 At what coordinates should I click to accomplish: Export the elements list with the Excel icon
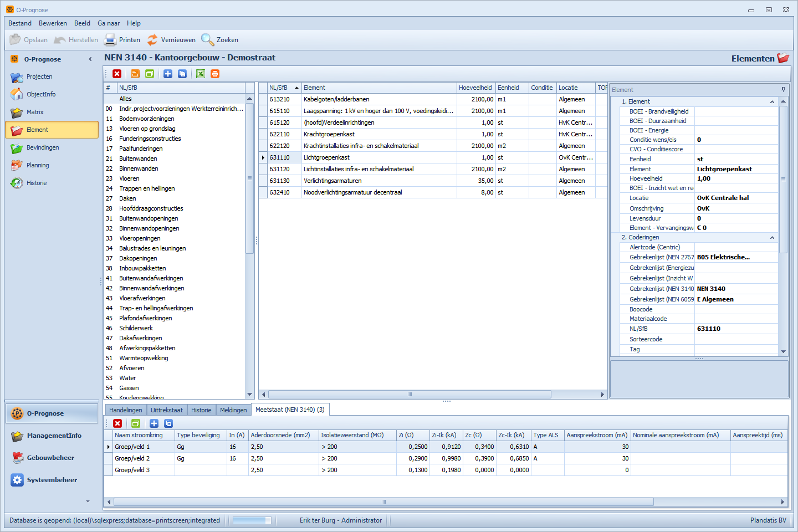pyautogui.click(x=201, y=74)
